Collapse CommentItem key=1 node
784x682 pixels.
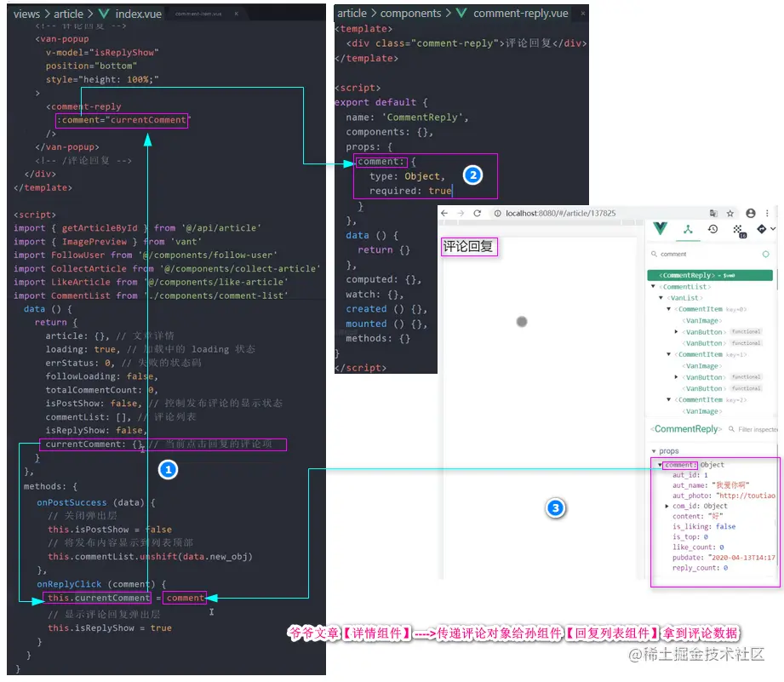[669, 354]
